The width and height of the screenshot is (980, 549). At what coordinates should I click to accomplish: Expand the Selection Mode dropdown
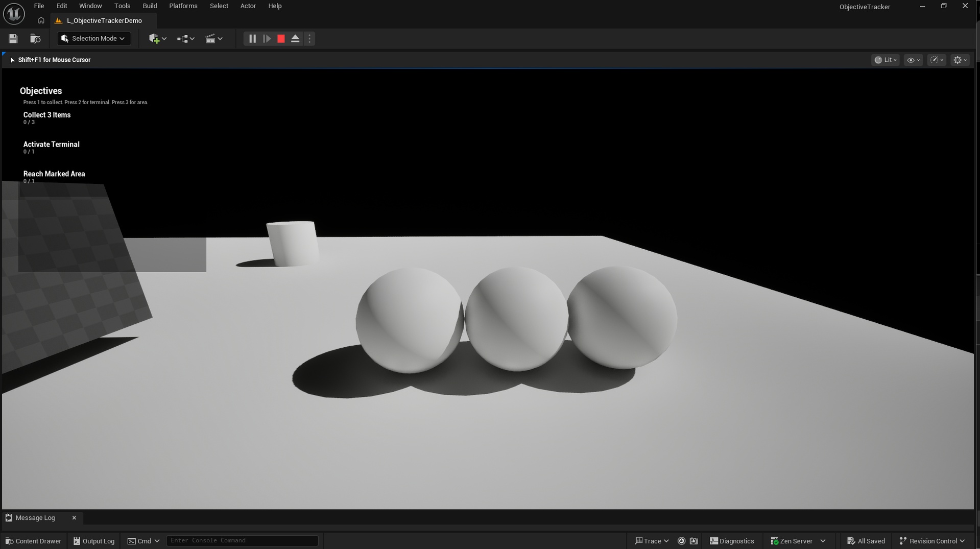pos(93,39)
